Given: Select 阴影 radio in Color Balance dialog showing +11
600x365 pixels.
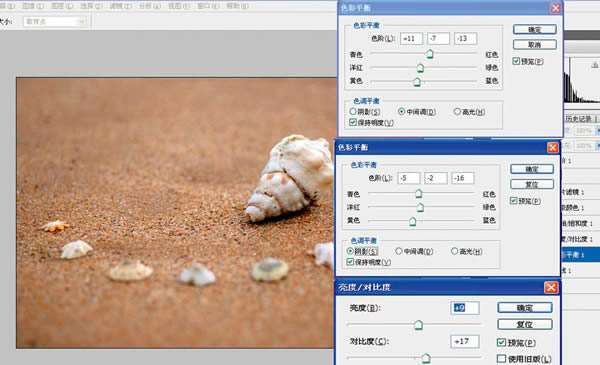Looking at the screenshot, I should pos(353,111).
